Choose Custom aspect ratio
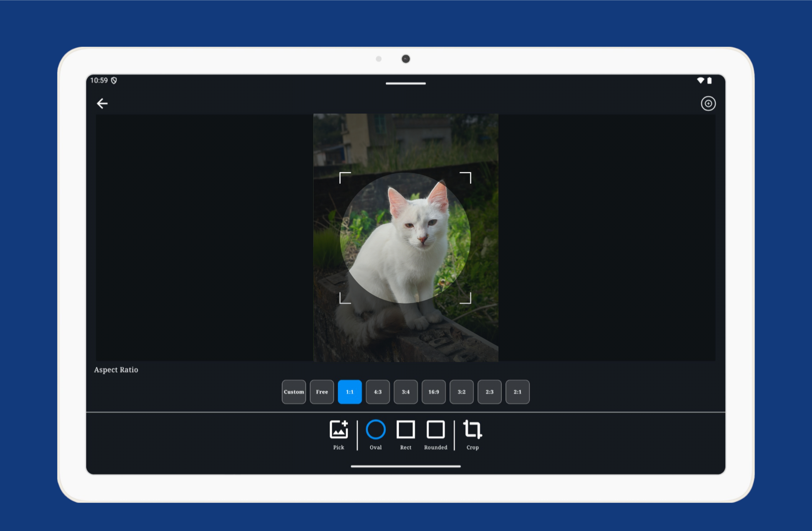 click(x=294, y=392)
